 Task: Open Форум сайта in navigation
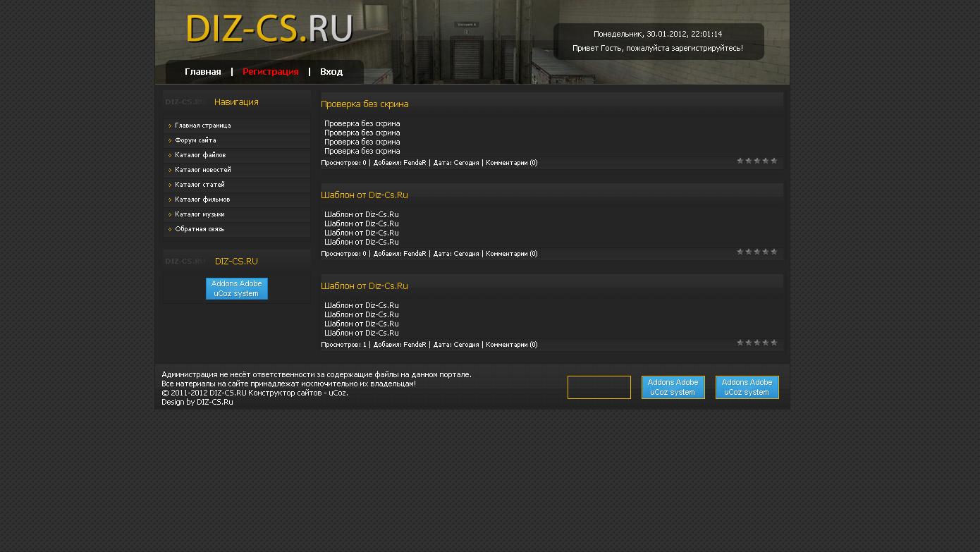(195, 140)
